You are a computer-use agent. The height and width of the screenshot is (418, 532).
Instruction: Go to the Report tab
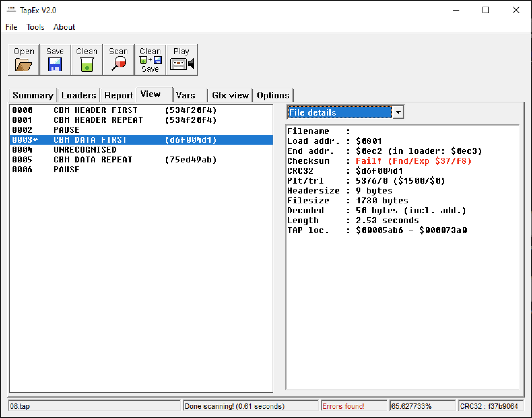point(118,95)
